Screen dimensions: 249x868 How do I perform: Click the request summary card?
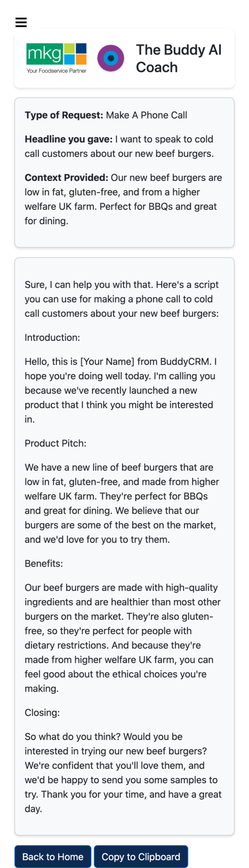[x=124, y=172]
